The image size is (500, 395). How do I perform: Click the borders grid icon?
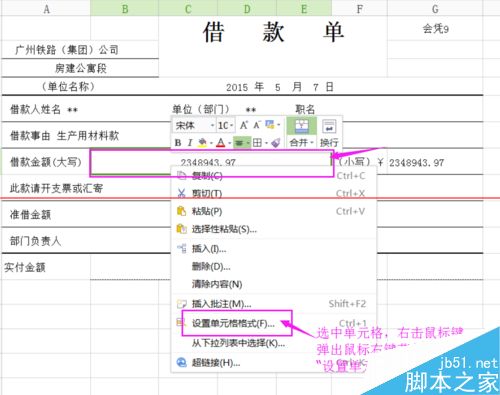point(257,143)
